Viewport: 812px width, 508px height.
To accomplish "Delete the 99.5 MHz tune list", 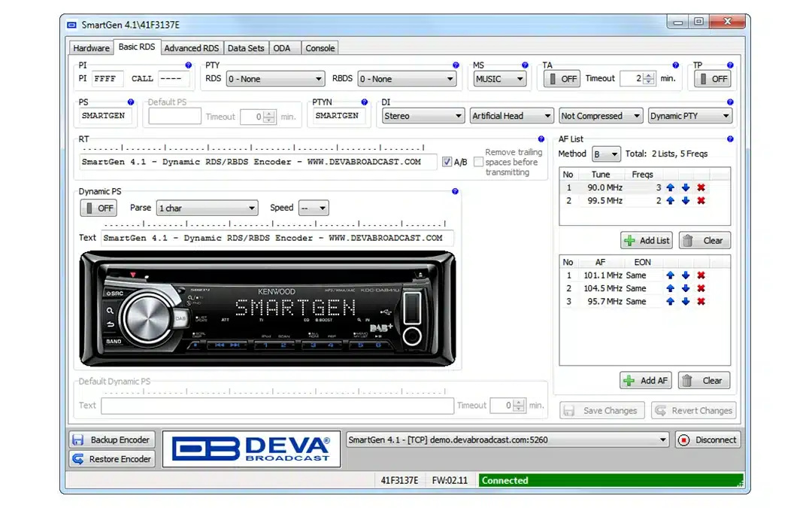I will pos(701,201).
